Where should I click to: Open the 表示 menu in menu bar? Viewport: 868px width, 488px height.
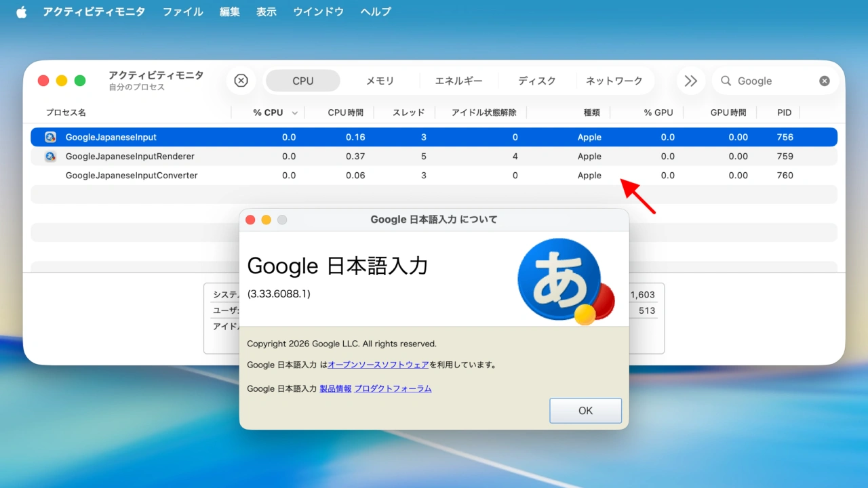pos(267,12)
